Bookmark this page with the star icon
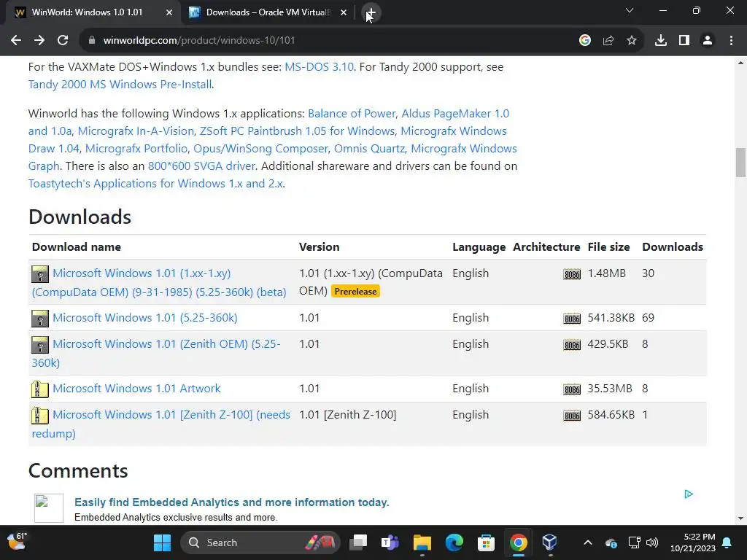This screenshot has width=747, height=560. [x=632, y=41]
